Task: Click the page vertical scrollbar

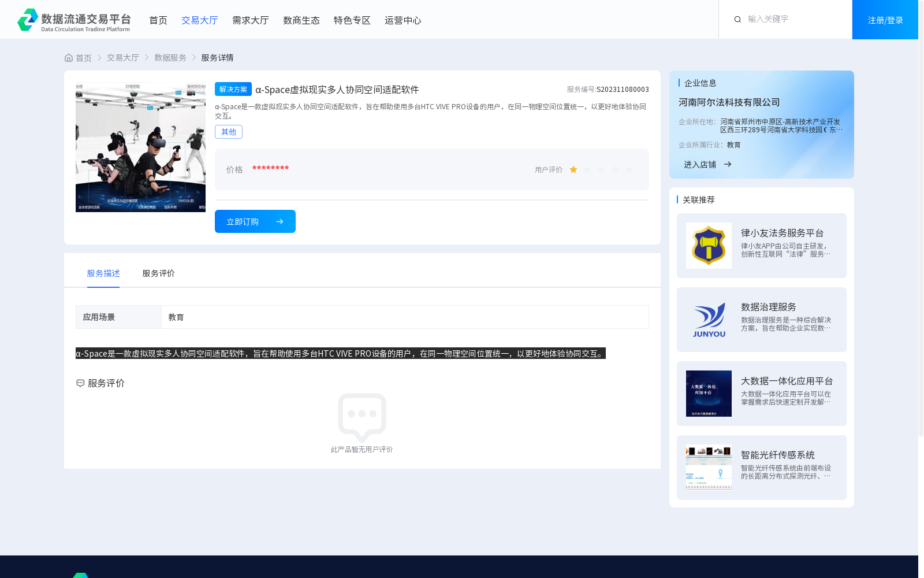Action: tap(921, 220)
